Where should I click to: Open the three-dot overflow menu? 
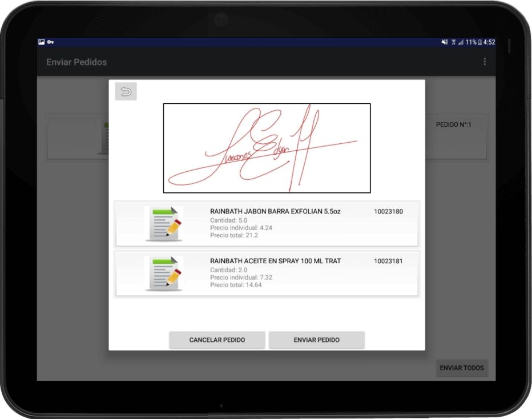[x=485, y=62]
